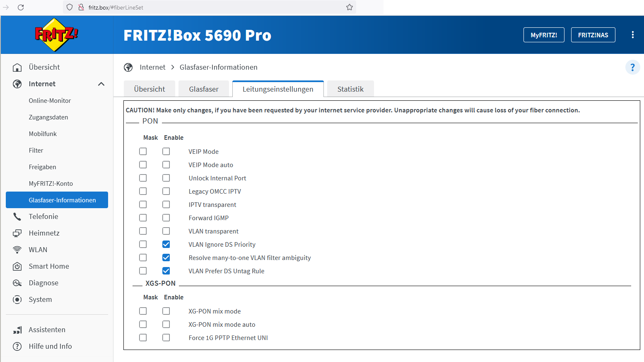Image resolution: width=644 pixels, height=362 pixels.
Task: Click the Assistenten wizard icon
Action: 17,330
